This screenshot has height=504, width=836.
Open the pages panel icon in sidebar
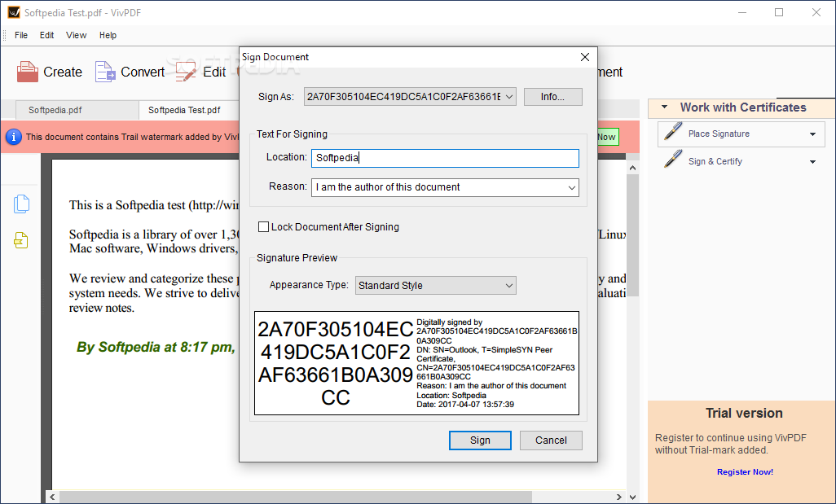(21, 204)
